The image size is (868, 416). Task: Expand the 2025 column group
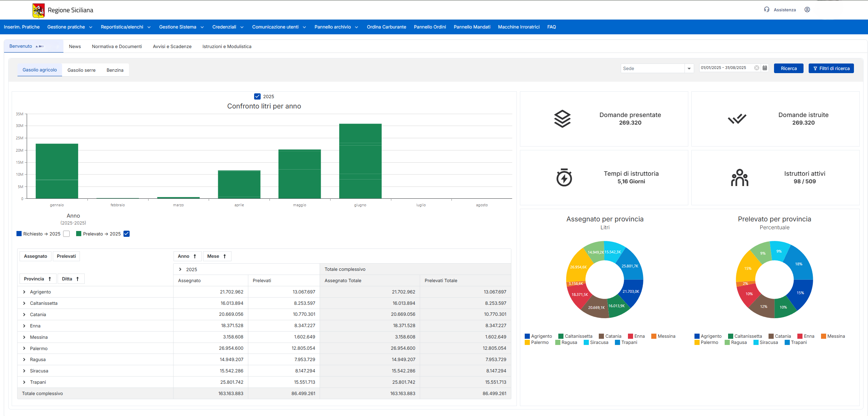pyautogui.click(x=180, y=269)
